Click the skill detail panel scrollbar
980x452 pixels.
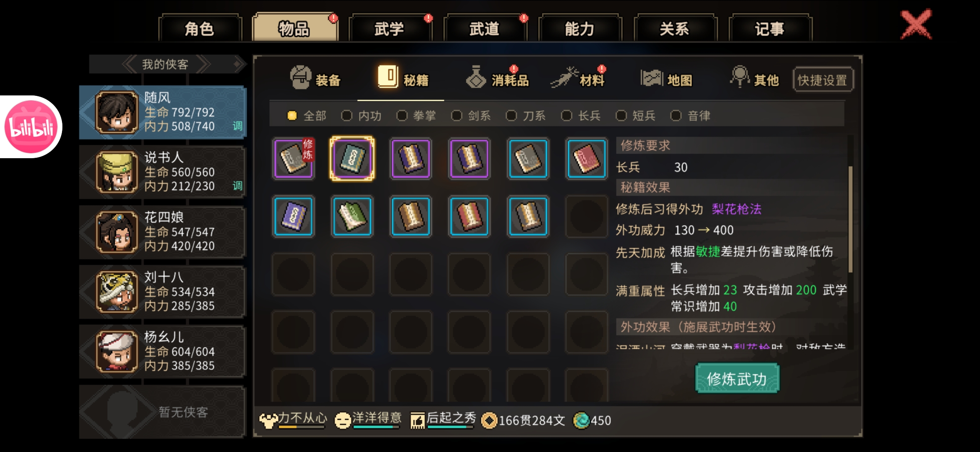click(850, 219)
